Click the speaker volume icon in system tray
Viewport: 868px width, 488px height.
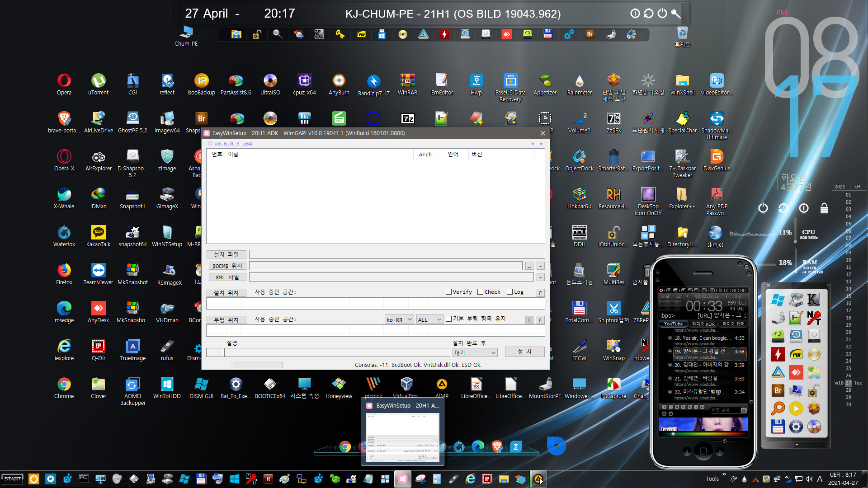click(x=809, y=479)
